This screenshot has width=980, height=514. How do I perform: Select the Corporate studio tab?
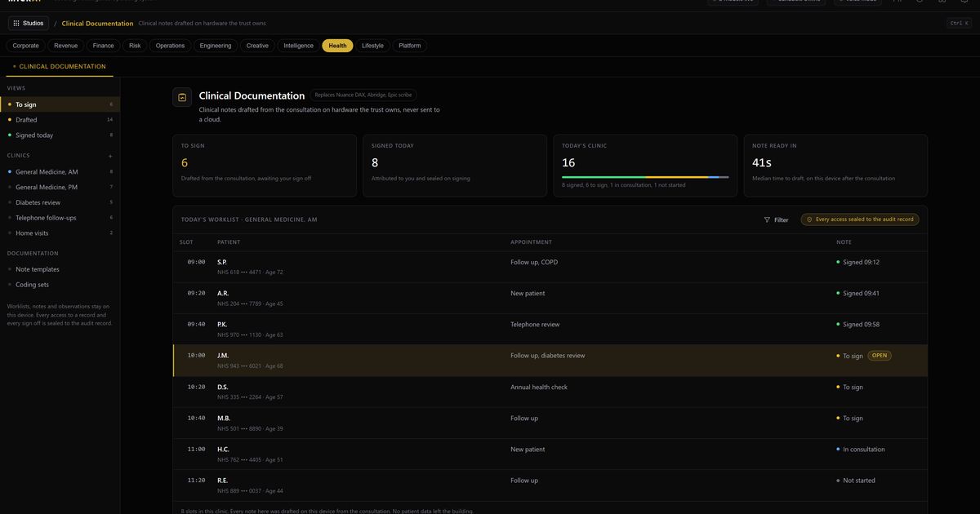[25, 46]
